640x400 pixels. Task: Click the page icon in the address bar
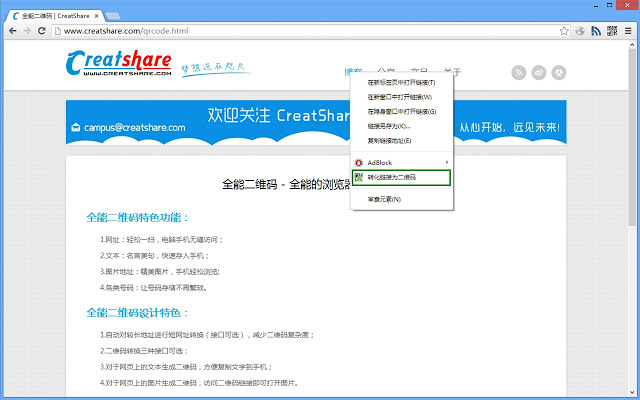(x=58, y=31)
